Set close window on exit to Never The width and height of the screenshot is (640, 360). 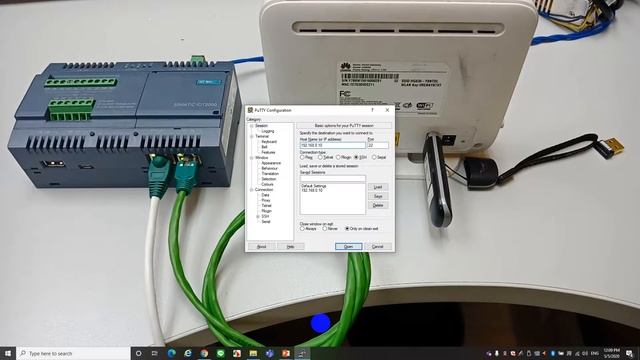click(330, 229)
